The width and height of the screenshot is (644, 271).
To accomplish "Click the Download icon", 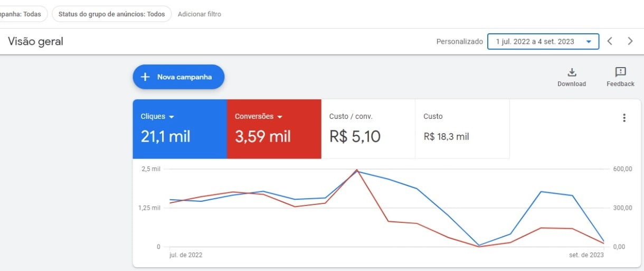I will point(572,72).
